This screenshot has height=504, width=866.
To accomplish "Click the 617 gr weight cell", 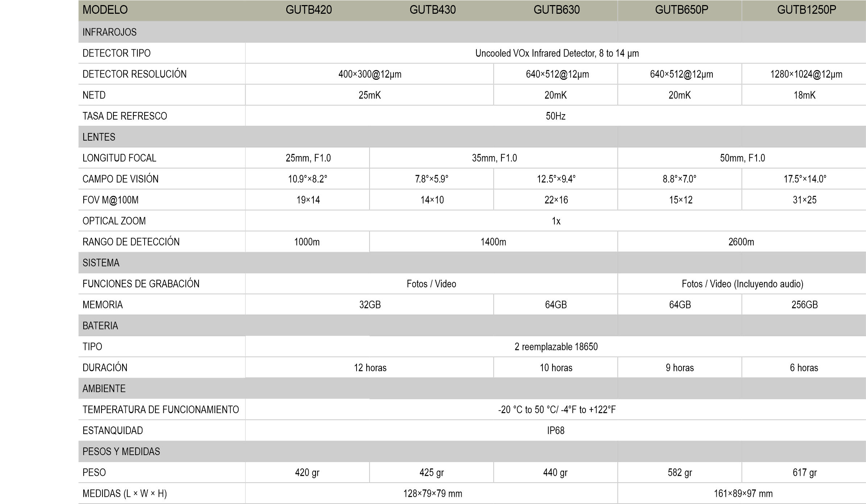I will point(804,472).
